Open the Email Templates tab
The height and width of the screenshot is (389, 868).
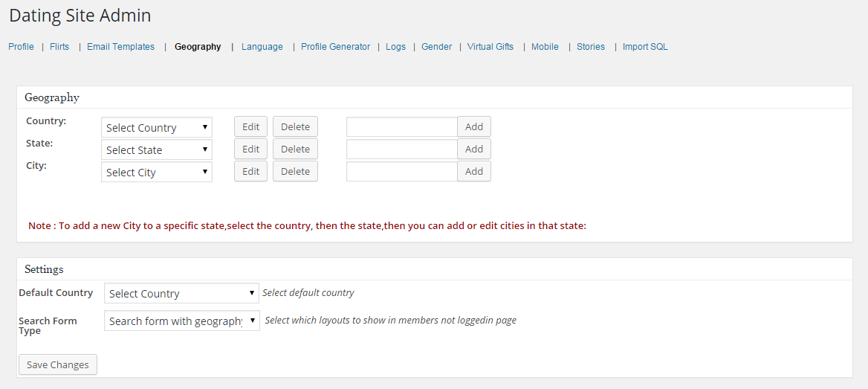(x=120, y=47)
